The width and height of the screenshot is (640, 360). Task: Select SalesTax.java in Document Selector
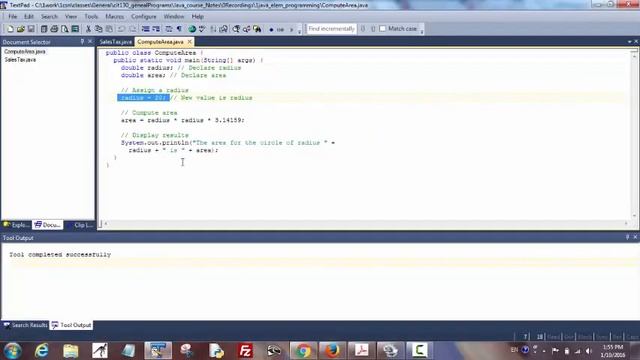coord(20,60)
